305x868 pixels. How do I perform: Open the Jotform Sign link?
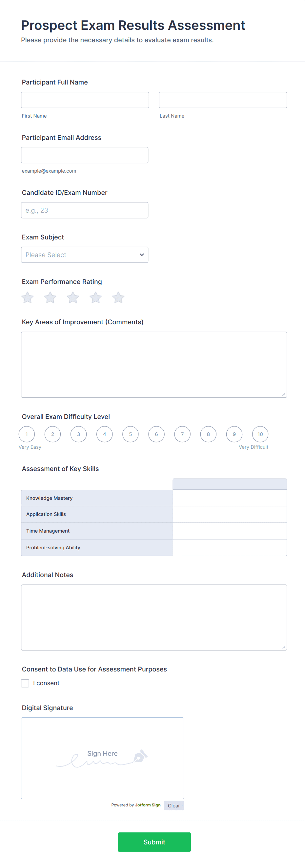[148, 805]
